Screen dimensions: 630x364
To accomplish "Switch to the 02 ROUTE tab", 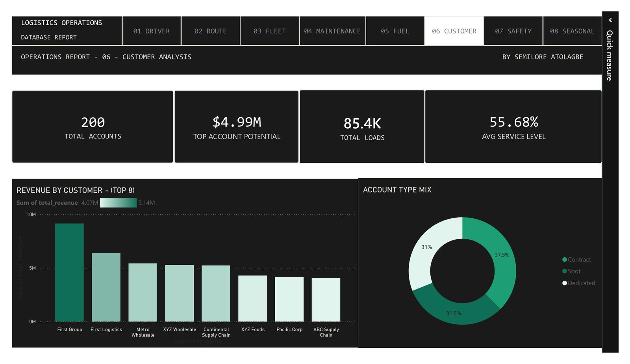I will pos(211,31).
